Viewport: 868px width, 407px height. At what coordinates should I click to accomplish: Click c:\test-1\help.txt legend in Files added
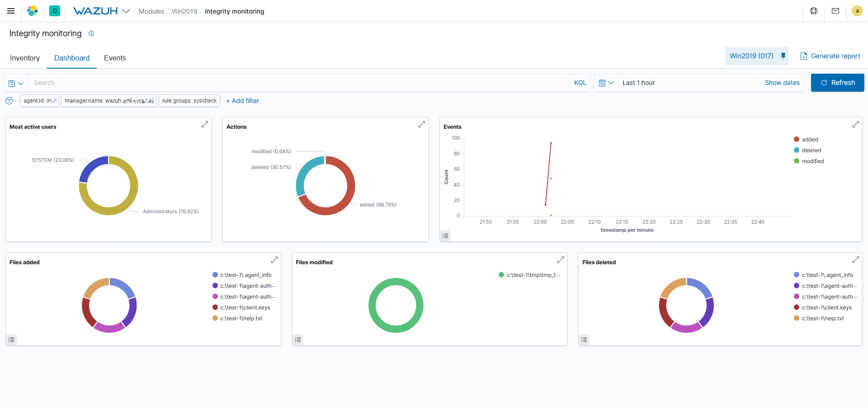[x=237, y=318]
